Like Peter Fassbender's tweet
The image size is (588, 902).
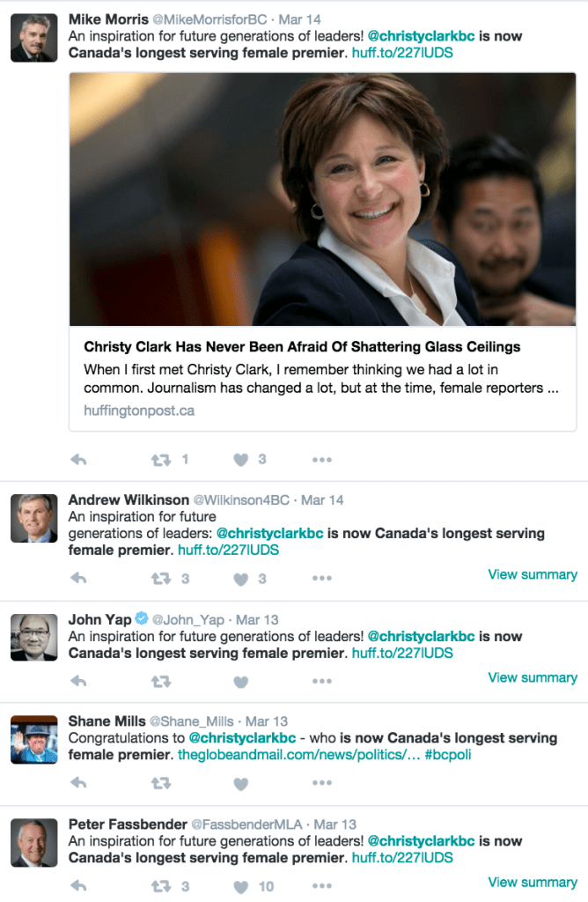point(241,887)
